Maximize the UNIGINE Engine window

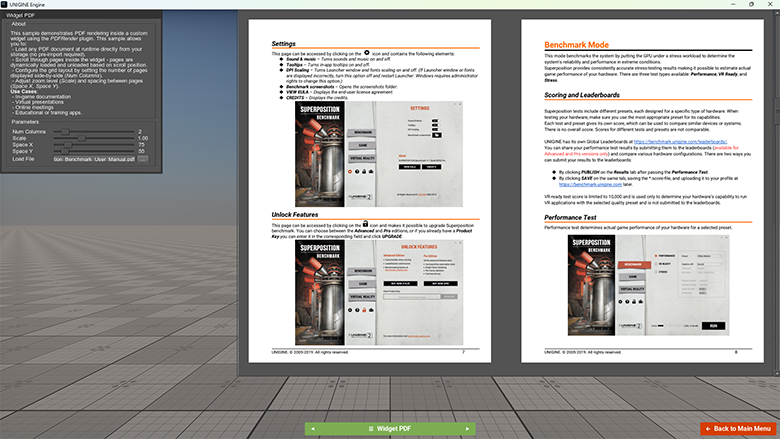click(x=751, y=4)
